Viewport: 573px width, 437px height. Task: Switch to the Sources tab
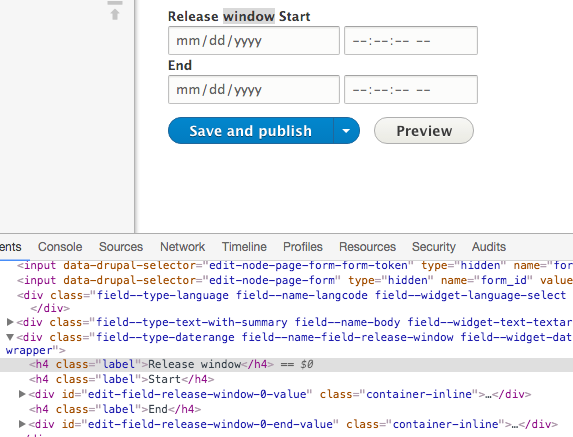(x=121, y=247)
